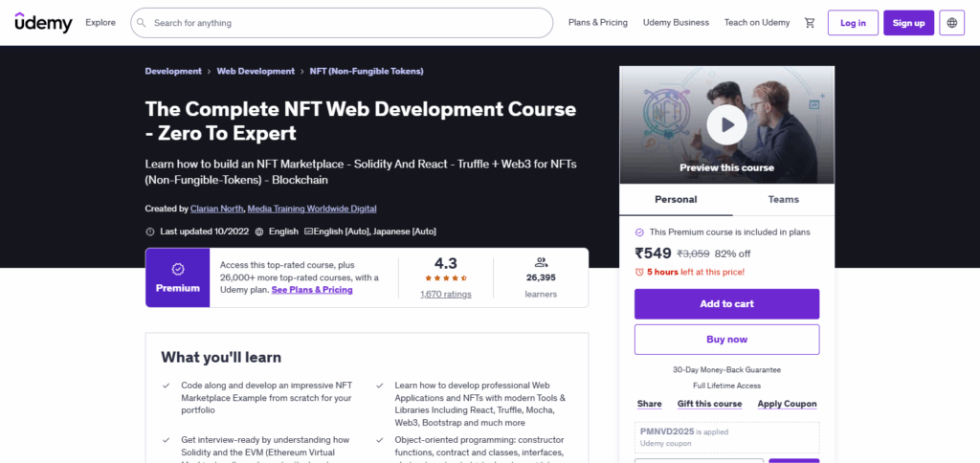Click the alarm clock icon by price timer
Viewport: 980px width, 463px height.
point(639,272)
